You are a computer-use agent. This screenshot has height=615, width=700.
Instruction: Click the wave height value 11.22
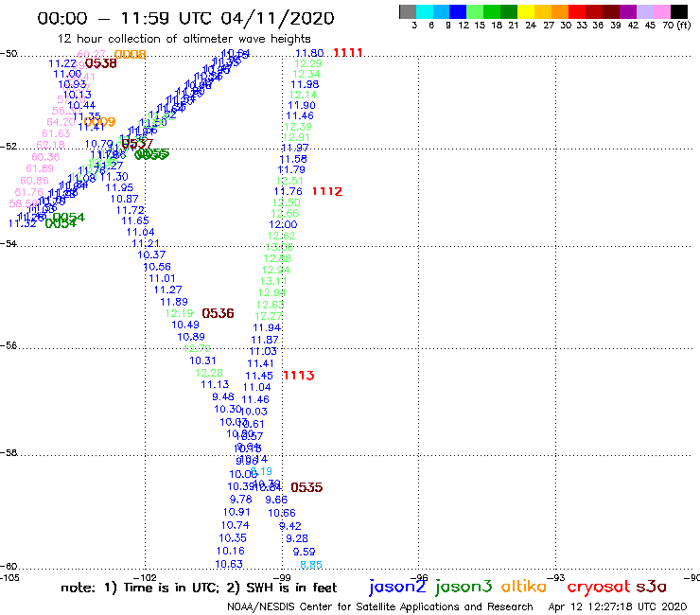[62, 64]
